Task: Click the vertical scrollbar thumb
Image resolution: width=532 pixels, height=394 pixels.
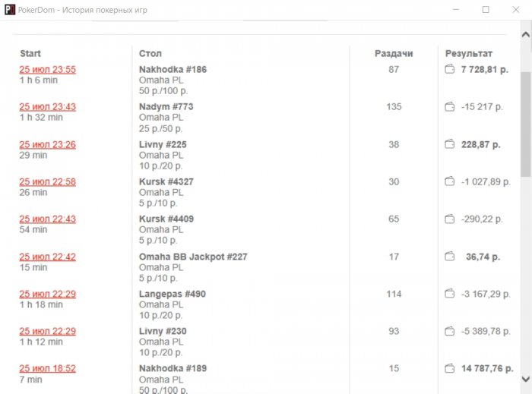Action: (526, 124)
